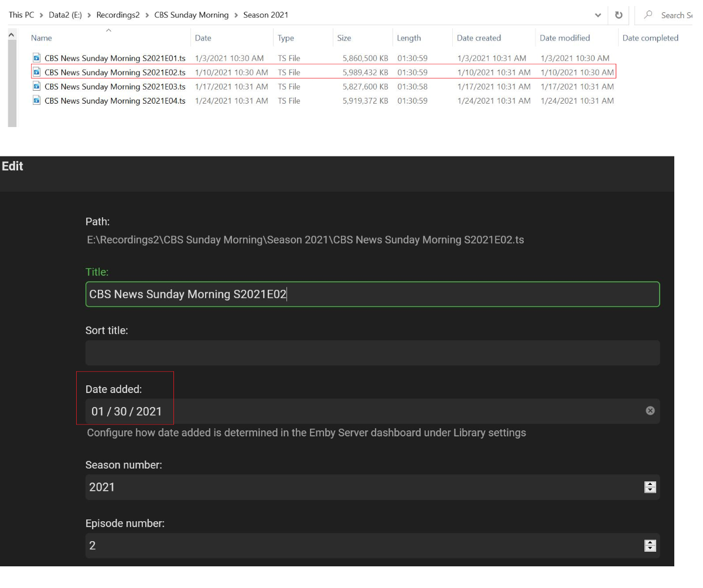Clear the Date added field
Image resolution: width=703 pixels, height=588 pixels.
pos(650,411)
